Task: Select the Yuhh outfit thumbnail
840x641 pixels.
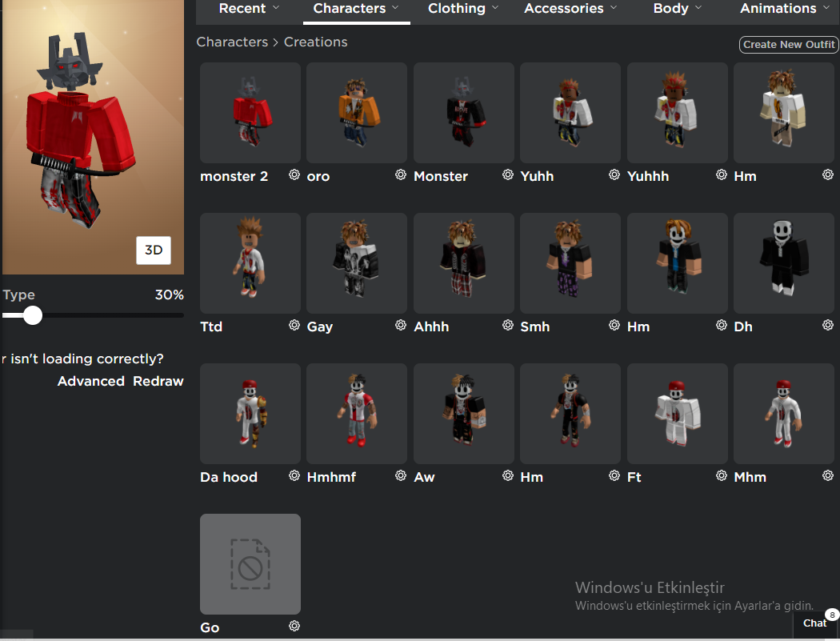Action: 570,113
